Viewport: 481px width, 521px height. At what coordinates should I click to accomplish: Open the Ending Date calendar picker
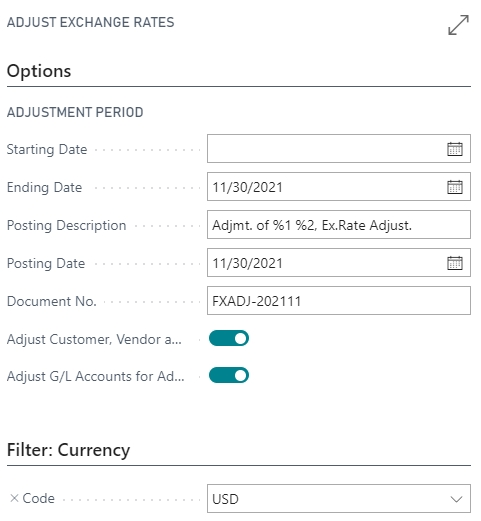click(x=455, y=187)
